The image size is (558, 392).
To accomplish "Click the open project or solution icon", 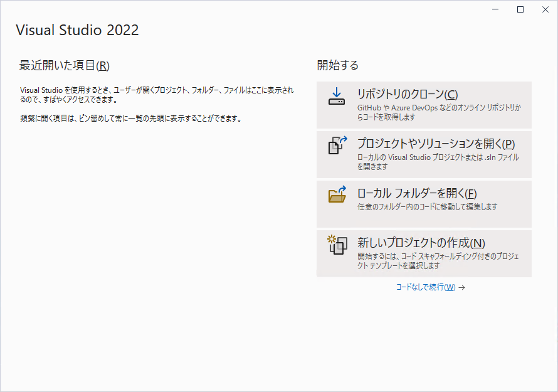I will (337, 146).
